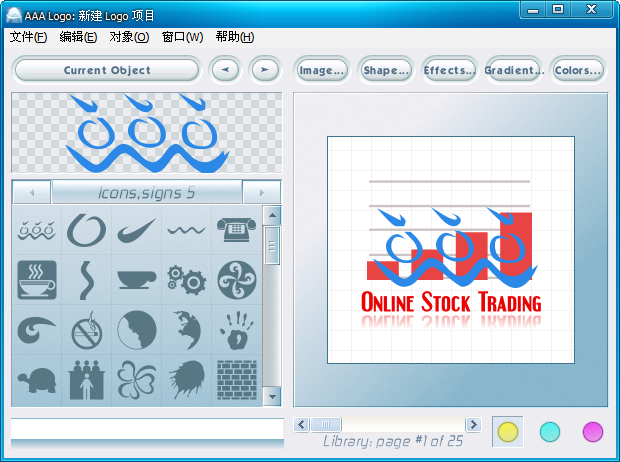The image size is (620, 462).
Task: Select the circular pinwheel swirl icon
Action: (x=237, y=280)
